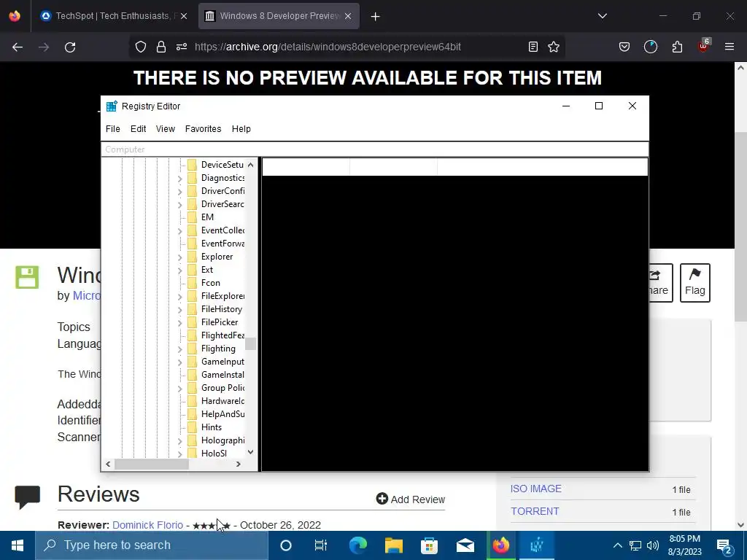Expand the EventCollec registry key
The image size is (747, 560).
point(179,231)
